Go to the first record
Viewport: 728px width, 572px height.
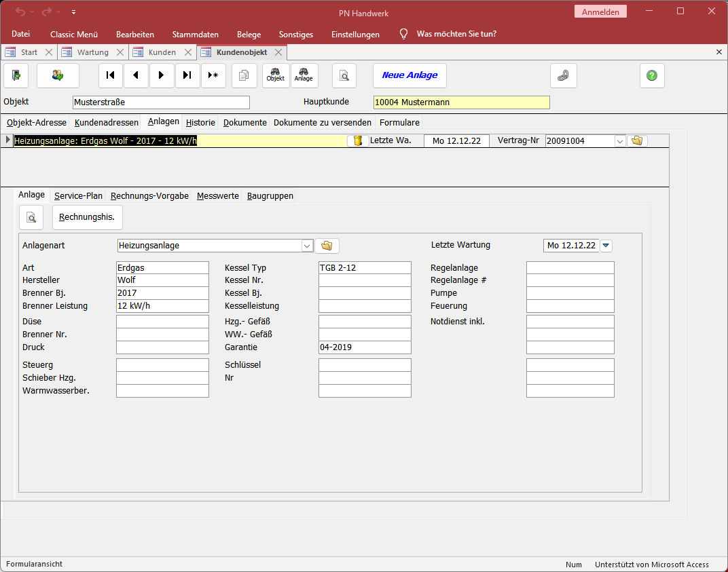pos(111,75)
